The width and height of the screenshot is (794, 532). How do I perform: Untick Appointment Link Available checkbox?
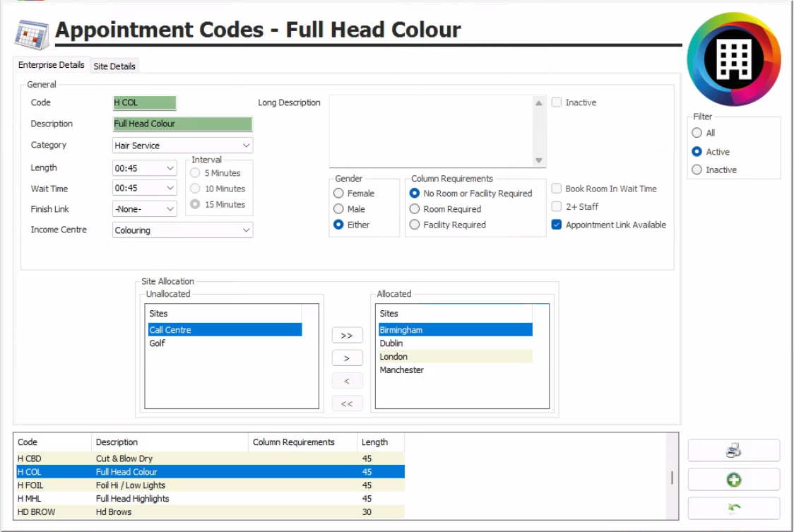(x=557, y=225)
